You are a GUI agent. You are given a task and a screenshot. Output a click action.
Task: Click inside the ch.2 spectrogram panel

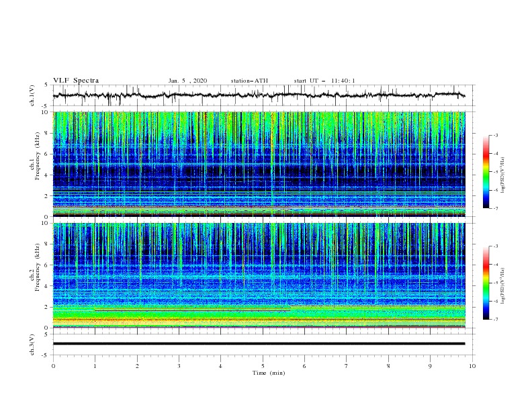click(x=259, y=275)
